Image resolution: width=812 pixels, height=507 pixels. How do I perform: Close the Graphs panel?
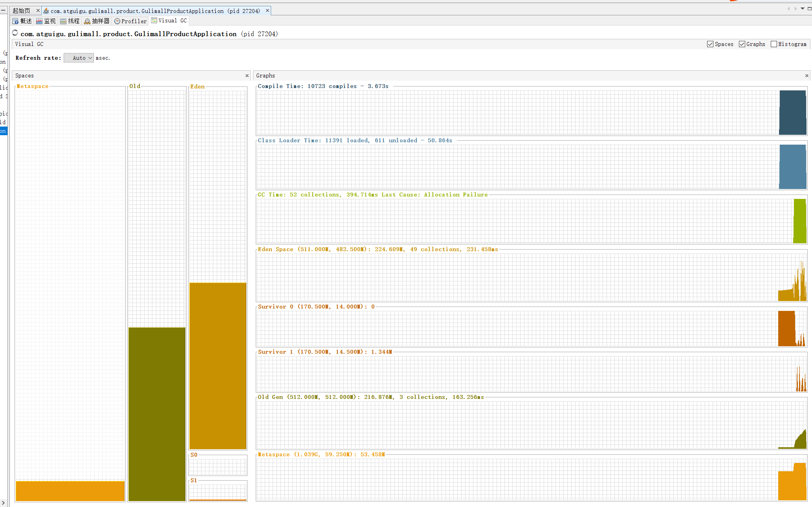click(x=807, y=76)
